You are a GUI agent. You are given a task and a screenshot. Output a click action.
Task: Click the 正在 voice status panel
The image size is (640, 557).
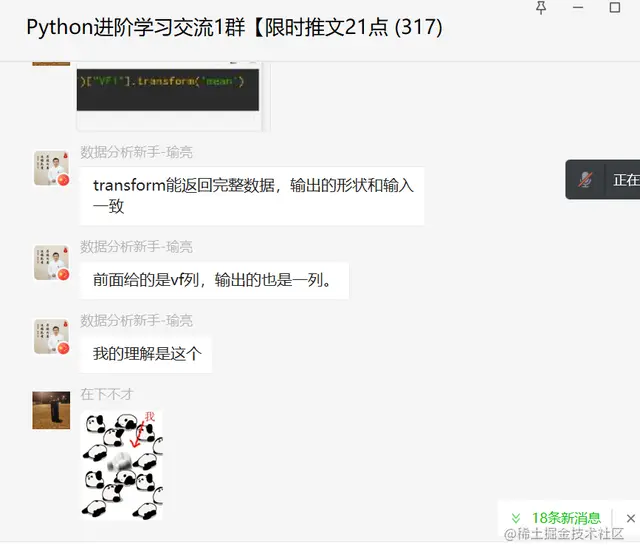pyautogui.click(x=602, y=180)
